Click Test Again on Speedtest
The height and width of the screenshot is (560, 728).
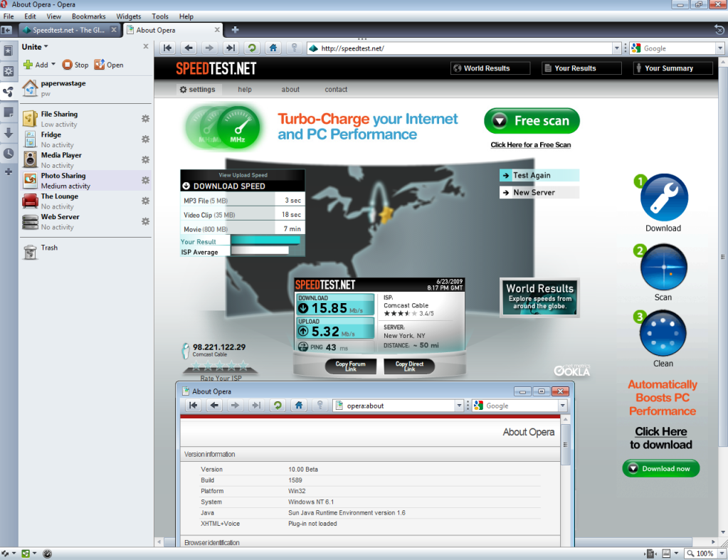539,175
